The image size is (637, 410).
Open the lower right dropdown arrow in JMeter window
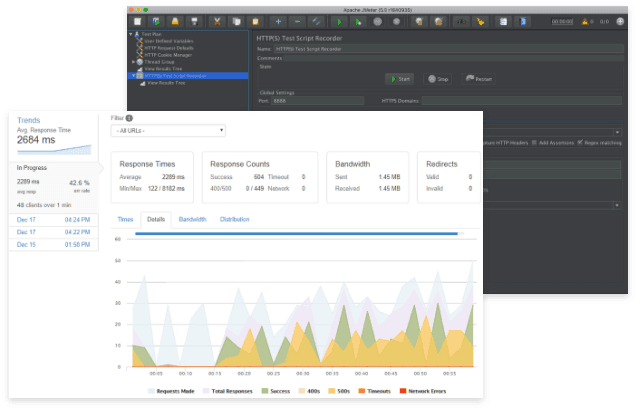(617, 206)
